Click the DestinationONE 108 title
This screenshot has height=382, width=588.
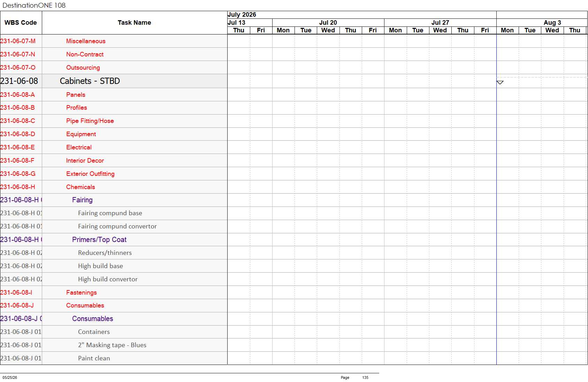tap(34, 5)
